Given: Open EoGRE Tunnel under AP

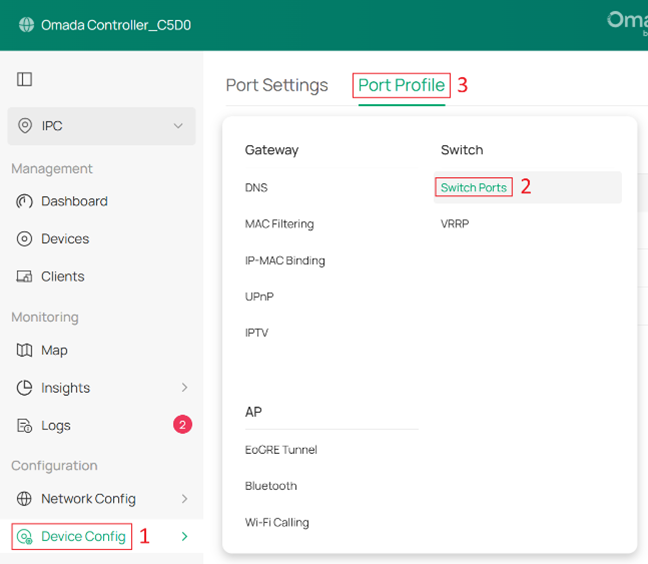Looking at the screenshot, I should (281, 450).
